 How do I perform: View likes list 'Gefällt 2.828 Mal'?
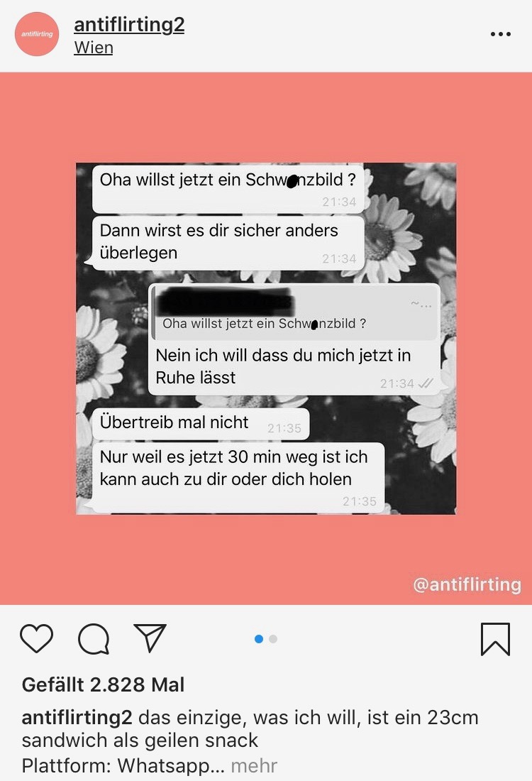pos(103,685)
